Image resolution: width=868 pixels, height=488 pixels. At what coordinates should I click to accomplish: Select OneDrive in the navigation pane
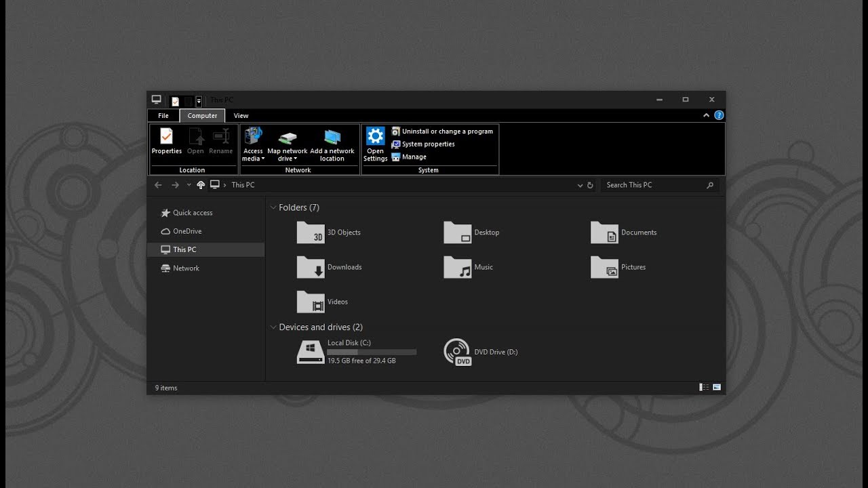(x=205, y=231)
